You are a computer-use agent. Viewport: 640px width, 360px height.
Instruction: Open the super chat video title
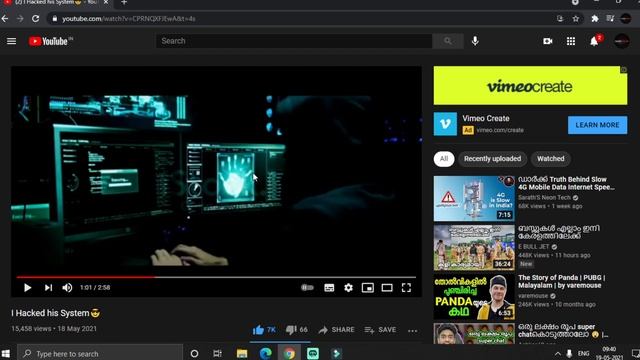point(563,331)
